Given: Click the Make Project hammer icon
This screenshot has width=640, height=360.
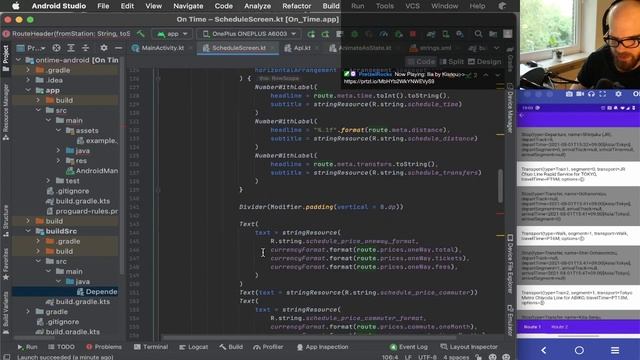Looking at the screenshot, I should (140, 34).
